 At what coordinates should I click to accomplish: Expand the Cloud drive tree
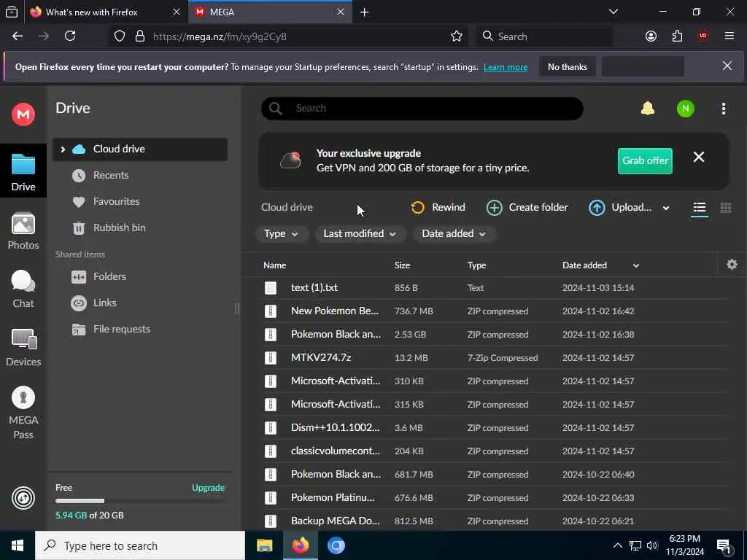pos(63,149)
